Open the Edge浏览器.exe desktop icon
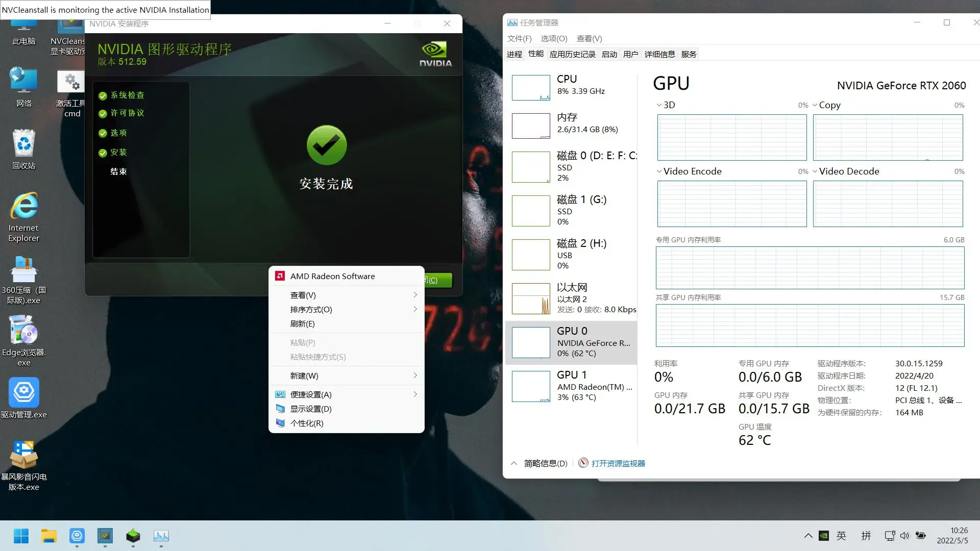980x551 pixels. tap(23, 341)
